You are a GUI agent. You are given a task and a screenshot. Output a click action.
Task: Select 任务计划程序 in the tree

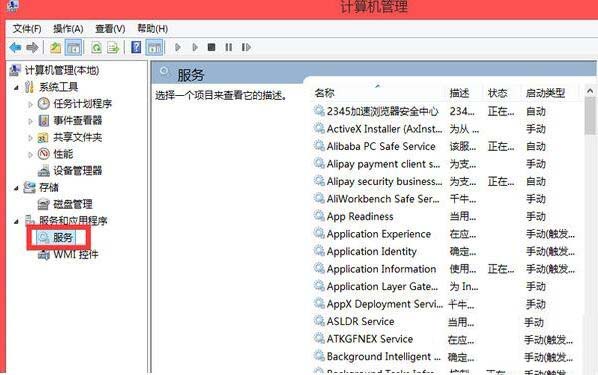click(x=82, y=104)
